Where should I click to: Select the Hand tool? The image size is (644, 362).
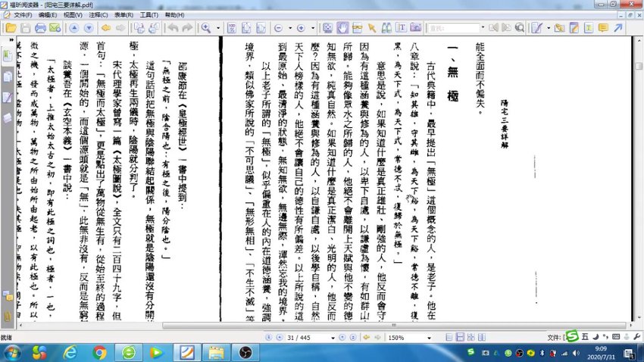click(342, 28)
